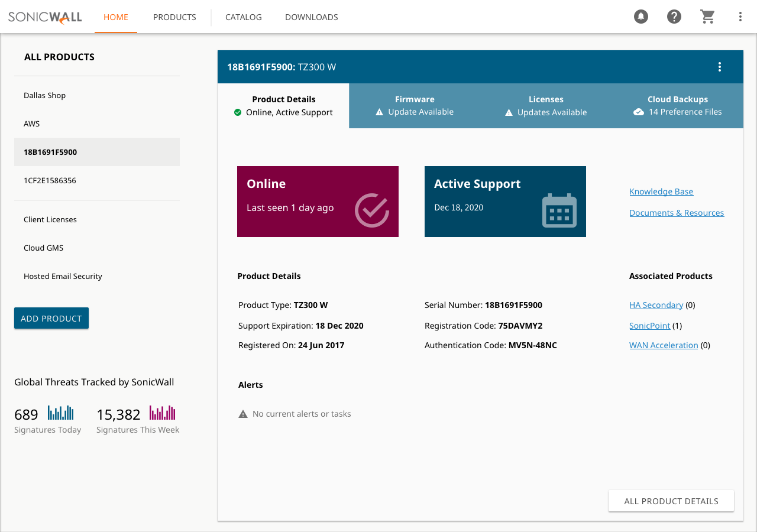
Task: Select Dallas Shop in the product list
Action: click(x=97, y=95)
